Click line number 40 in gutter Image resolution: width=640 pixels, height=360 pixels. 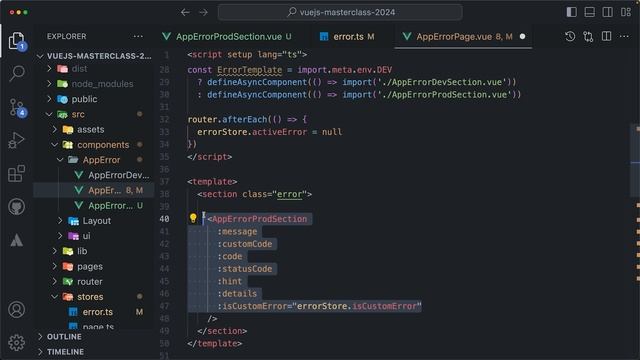(164, 219)
